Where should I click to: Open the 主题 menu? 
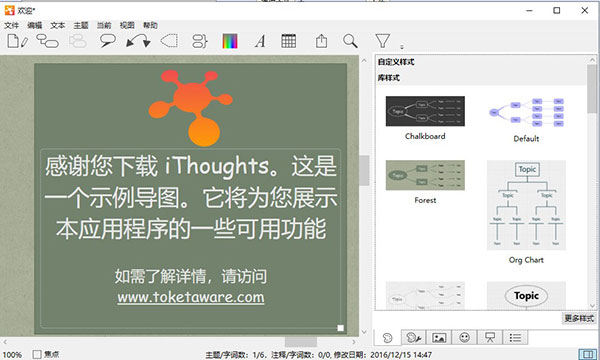81,25
